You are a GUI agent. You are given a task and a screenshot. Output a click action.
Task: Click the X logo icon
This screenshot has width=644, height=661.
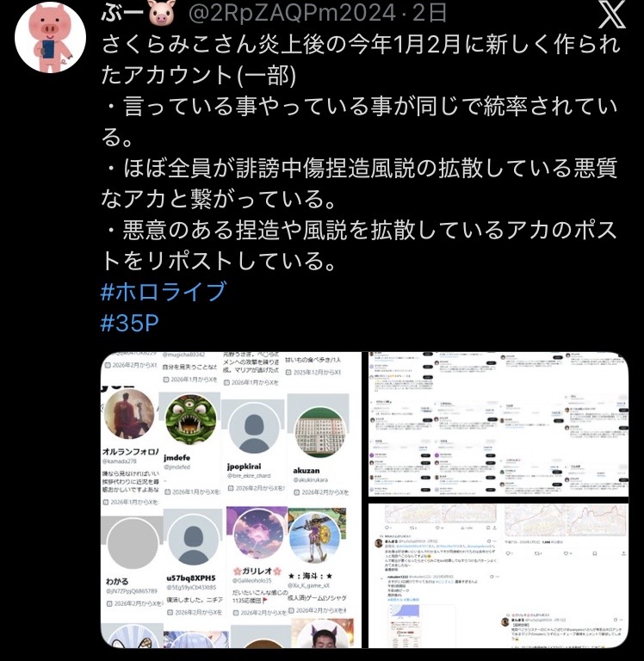coord(611,14)
